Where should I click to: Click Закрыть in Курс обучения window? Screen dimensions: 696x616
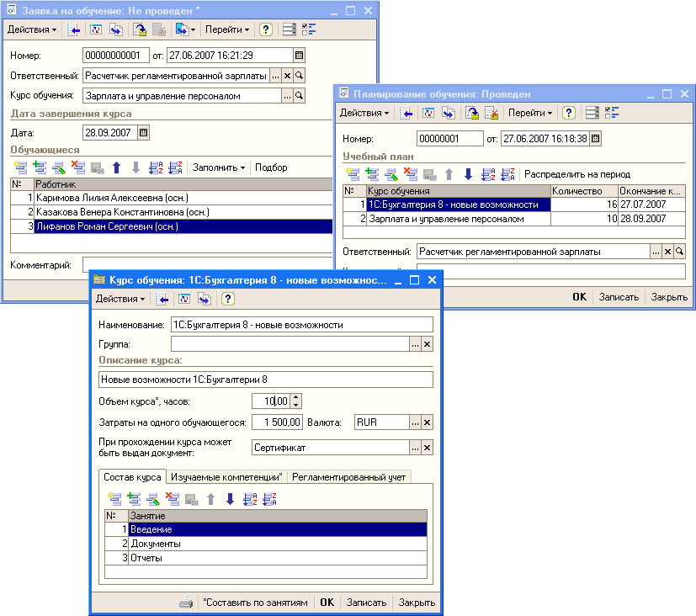(417, 603)
